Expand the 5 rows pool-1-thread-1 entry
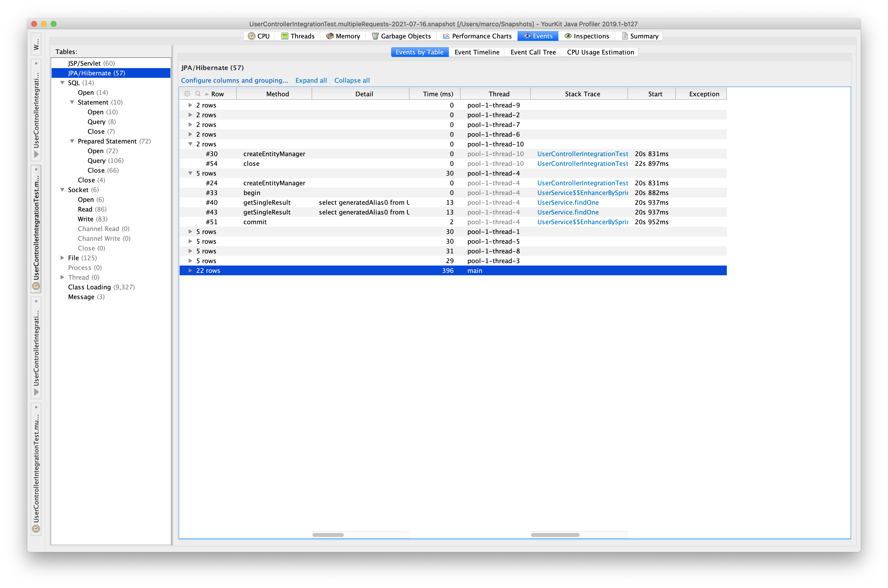888x588 pixels. 188,231
